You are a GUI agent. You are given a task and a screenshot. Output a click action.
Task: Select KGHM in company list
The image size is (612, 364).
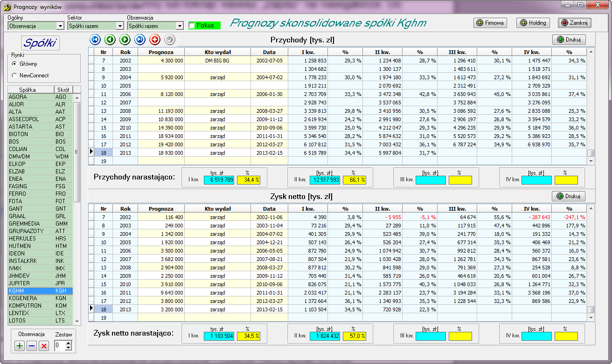click(x=40, y=291)
